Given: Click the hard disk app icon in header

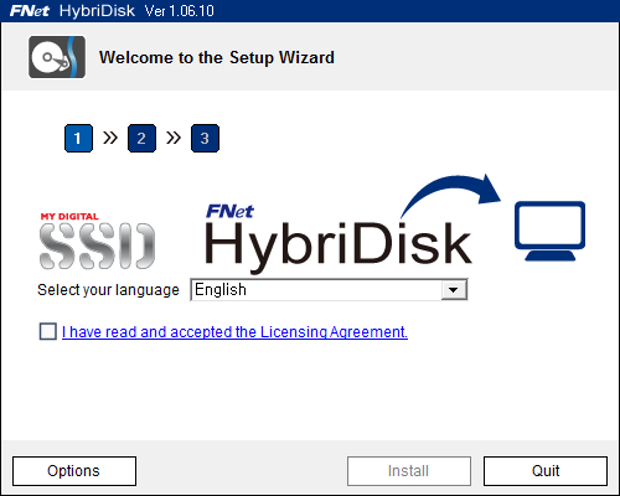Looking at the screenshot, I should [57, 57].
